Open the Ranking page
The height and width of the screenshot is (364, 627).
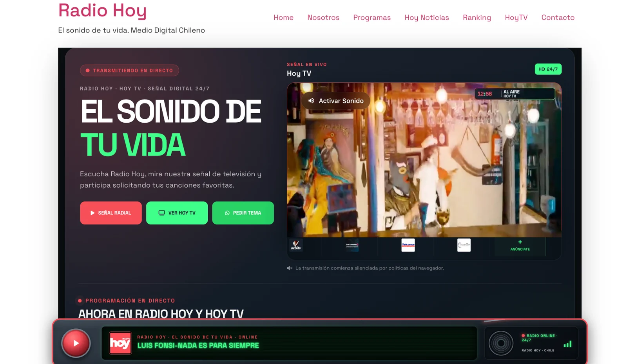[x=477, y=17]
